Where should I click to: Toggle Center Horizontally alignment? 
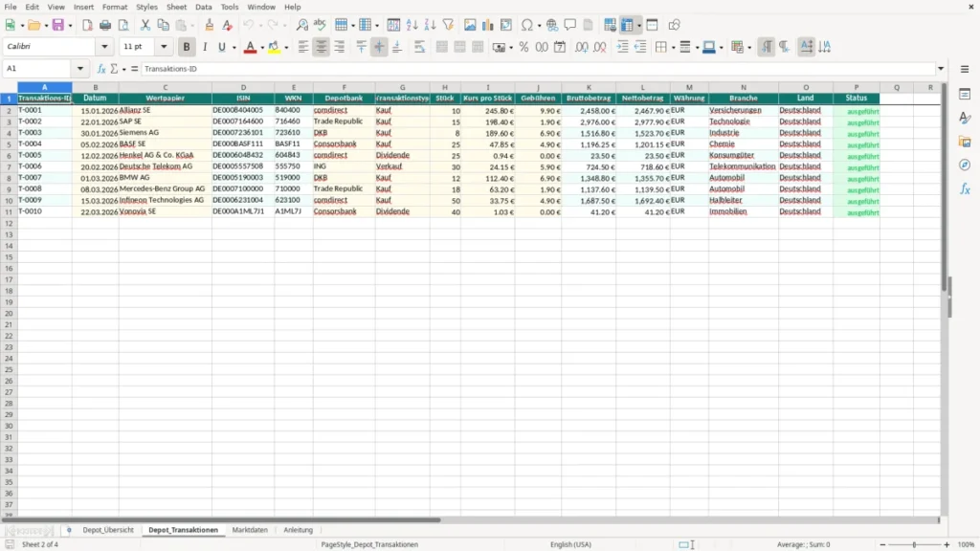[x=322, y=47]
